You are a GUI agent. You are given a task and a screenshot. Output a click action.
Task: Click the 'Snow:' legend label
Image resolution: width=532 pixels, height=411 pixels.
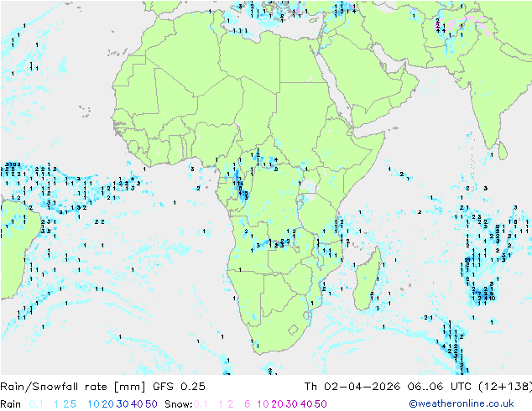click(179, 404)
